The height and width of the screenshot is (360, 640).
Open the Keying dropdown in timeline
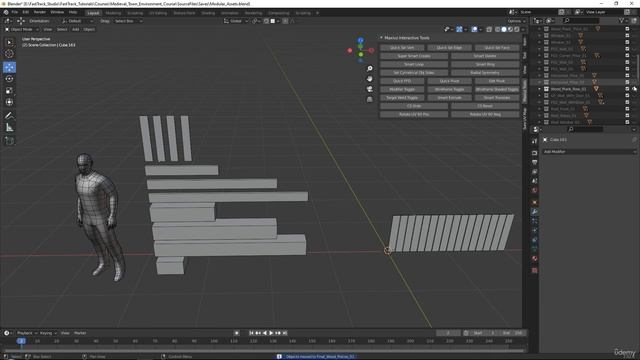tap(48, 333)
